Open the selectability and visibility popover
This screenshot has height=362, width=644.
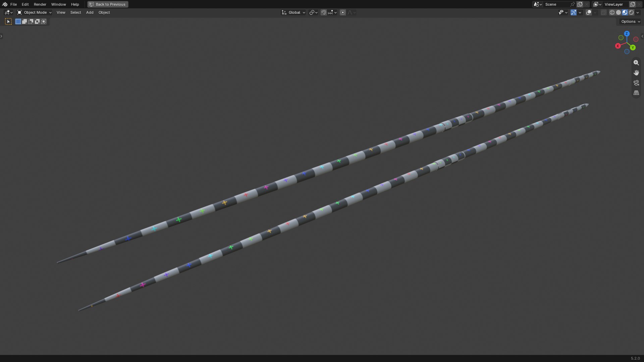point(563,12)
